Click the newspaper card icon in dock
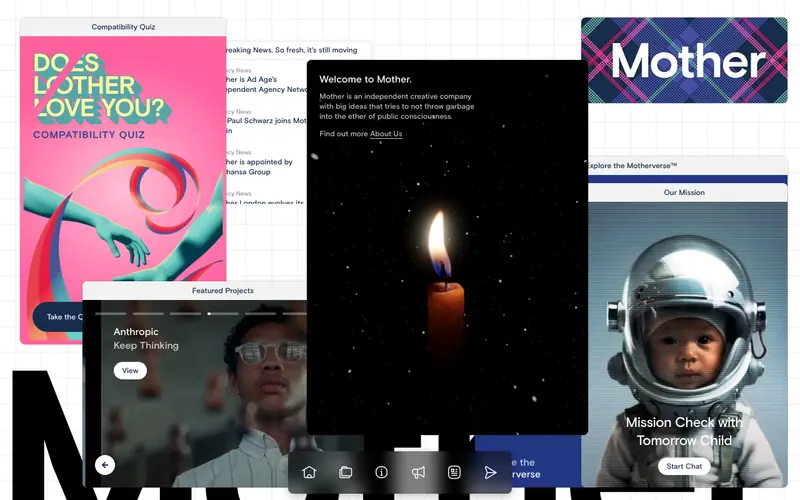The image size is (800, 500). tap(454, 472)
